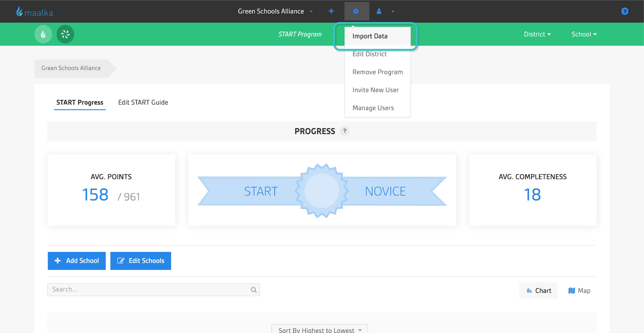Image resolution: width=644 pixels, height=333 pixels.
Task: Select the pinwheel START program icon
Action: click(x=65, y=34)
